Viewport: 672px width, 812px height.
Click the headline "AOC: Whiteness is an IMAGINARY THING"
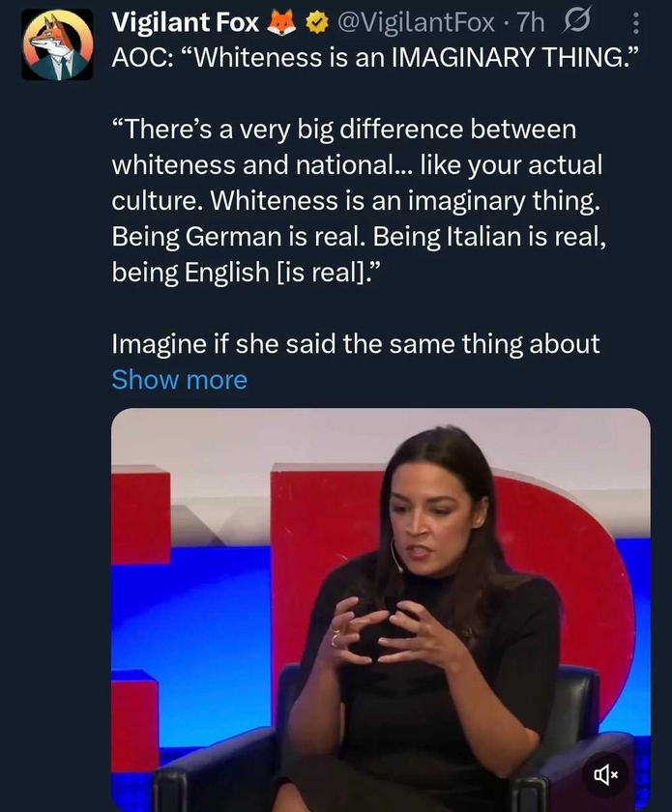[x=377, y=56]
